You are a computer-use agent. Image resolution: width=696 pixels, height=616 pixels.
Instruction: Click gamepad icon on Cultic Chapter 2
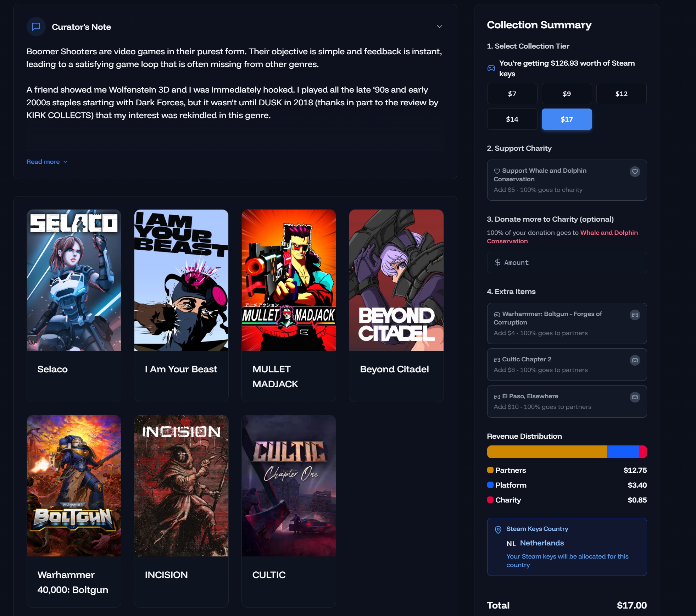635,360
